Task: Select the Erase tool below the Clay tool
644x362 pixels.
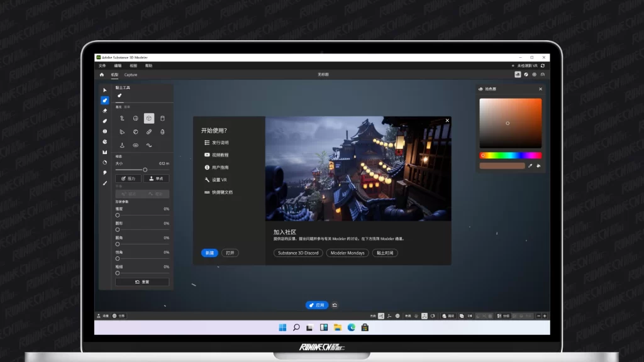Action: coord(104,111)
